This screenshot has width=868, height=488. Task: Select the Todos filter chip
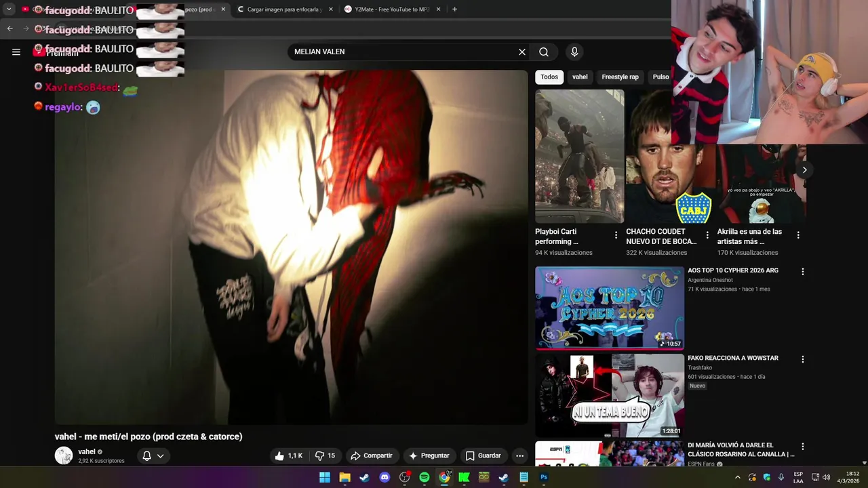[x=549, y=77]
